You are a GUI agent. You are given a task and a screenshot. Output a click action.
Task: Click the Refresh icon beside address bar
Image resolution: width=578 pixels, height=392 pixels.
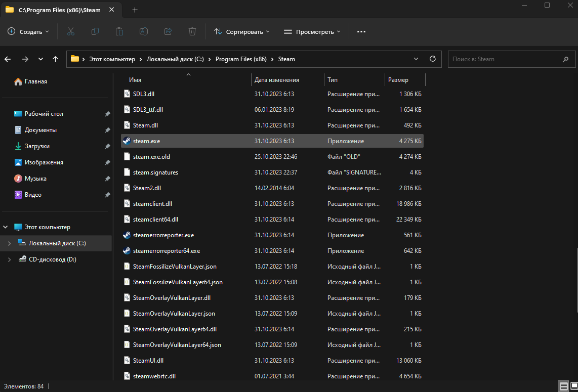point(432,59)
